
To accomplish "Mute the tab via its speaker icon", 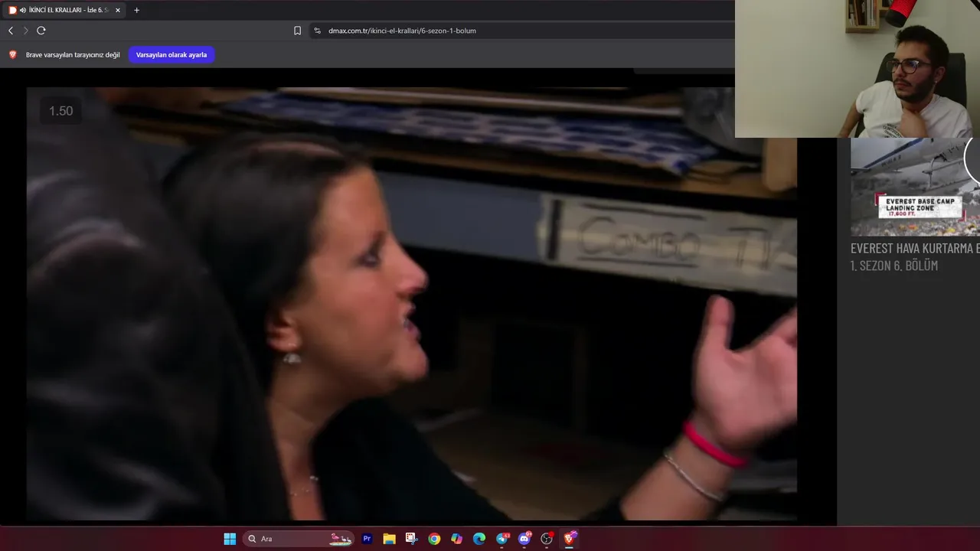I will [x=23, y=10].
